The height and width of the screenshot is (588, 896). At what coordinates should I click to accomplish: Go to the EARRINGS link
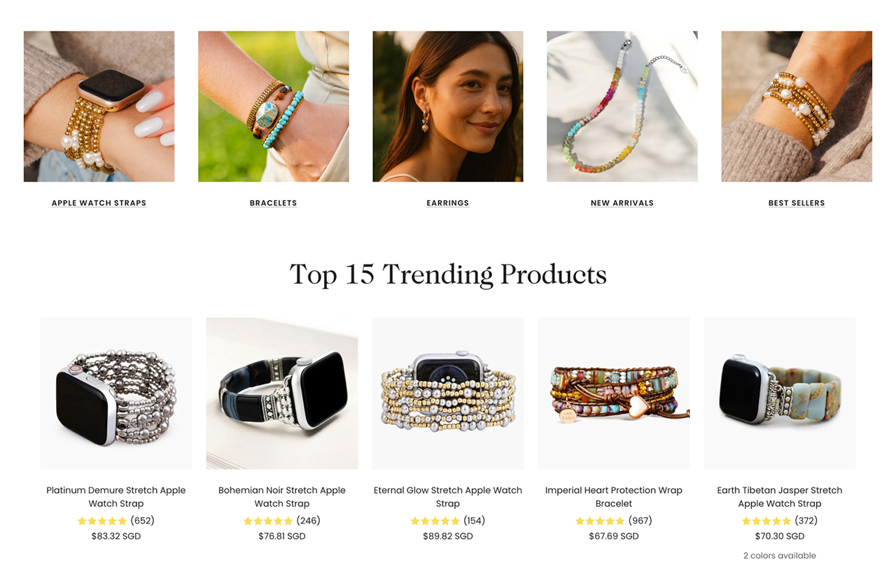coord(448,203)
